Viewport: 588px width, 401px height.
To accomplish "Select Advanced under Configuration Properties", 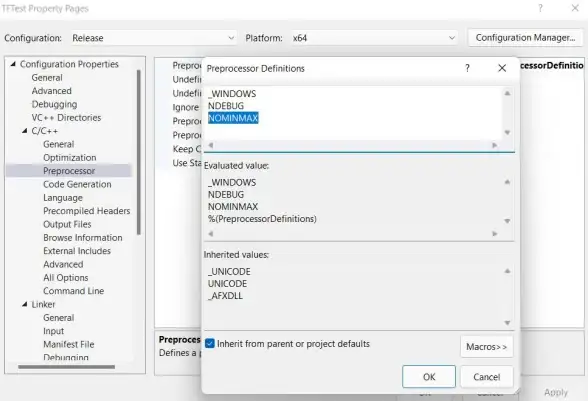I will [x=51, y=91].
